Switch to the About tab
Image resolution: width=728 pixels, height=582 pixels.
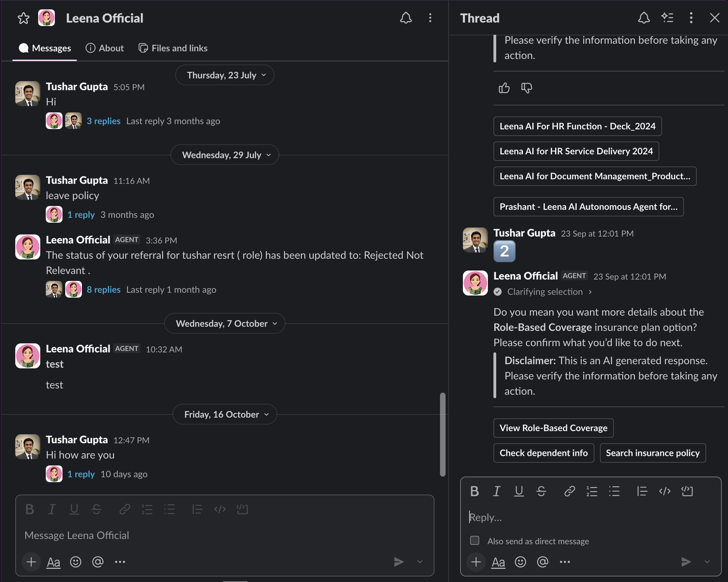[105, 48]
